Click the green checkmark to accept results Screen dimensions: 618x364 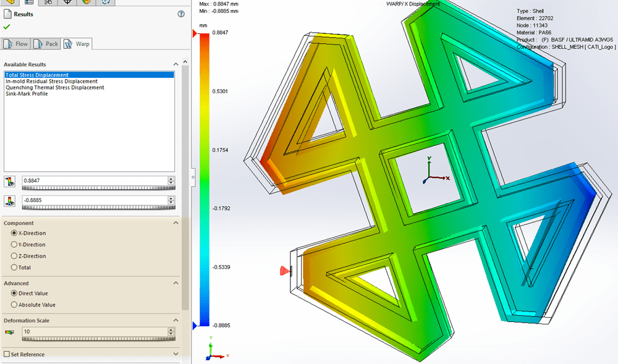pyautogui.click(x=7, y=27)
